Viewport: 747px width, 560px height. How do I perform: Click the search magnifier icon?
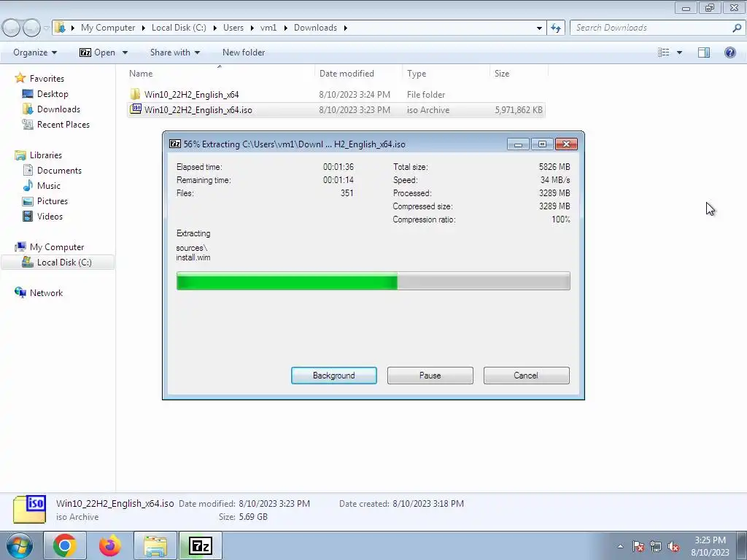click(737, 28)
